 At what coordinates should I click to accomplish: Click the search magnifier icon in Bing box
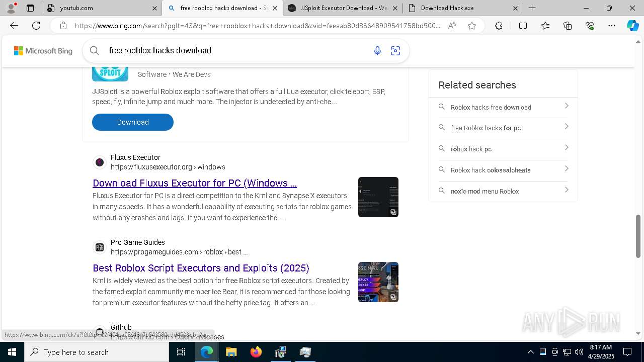[94, 50]
